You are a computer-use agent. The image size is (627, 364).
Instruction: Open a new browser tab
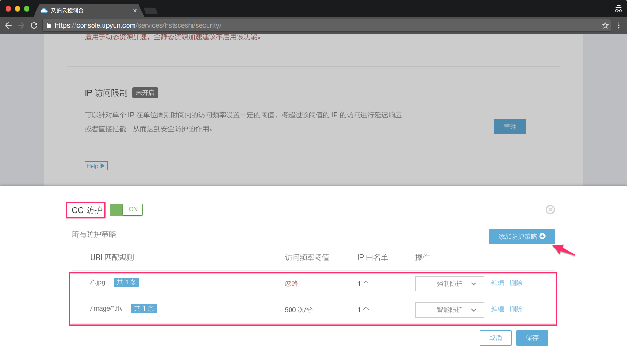tap(151, 11)
